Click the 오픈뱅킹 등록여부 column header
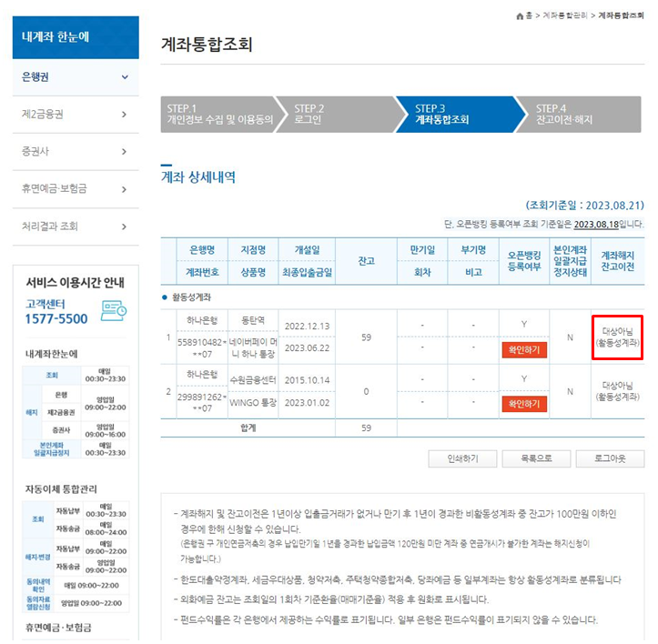The height and width of the screenshot is (644, 658). [524, 261]
